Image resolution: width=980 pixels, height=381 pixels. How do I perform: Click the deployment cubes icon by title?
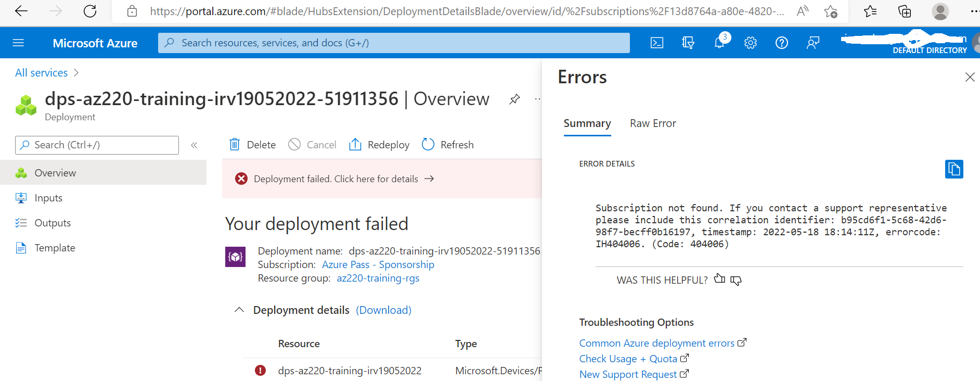click(x=26, y=105)
